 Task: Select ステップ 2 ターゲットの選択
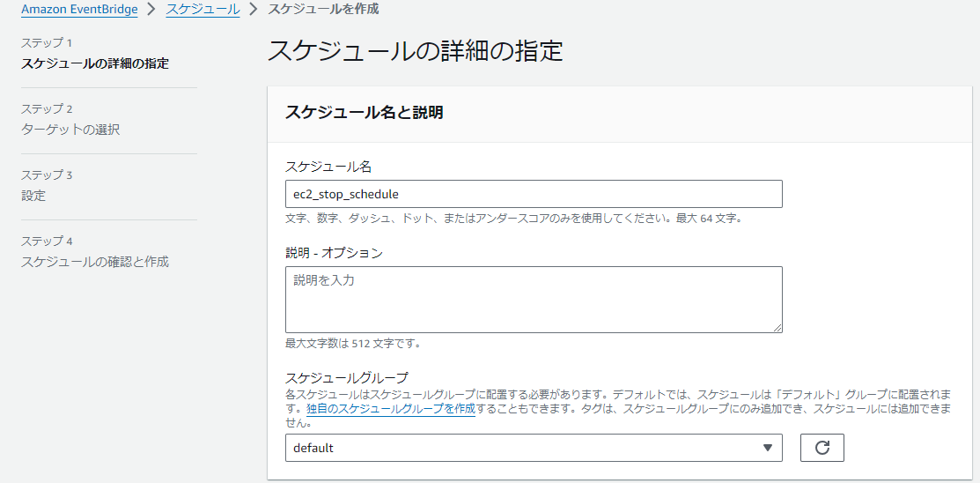click(70, 120)
